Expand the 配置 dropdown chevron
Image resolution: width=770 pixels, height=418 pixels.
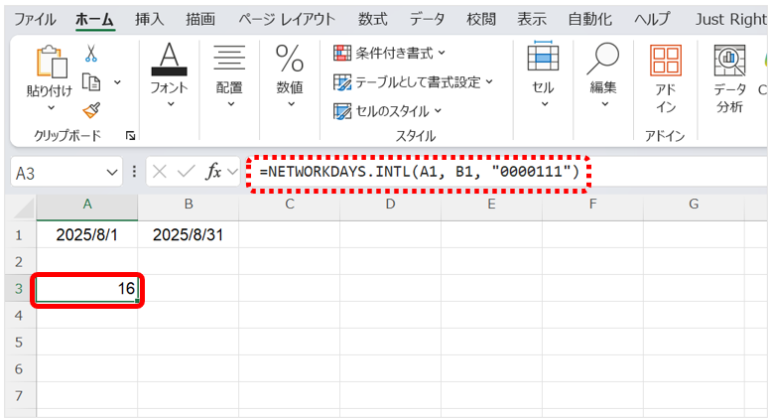231,104
